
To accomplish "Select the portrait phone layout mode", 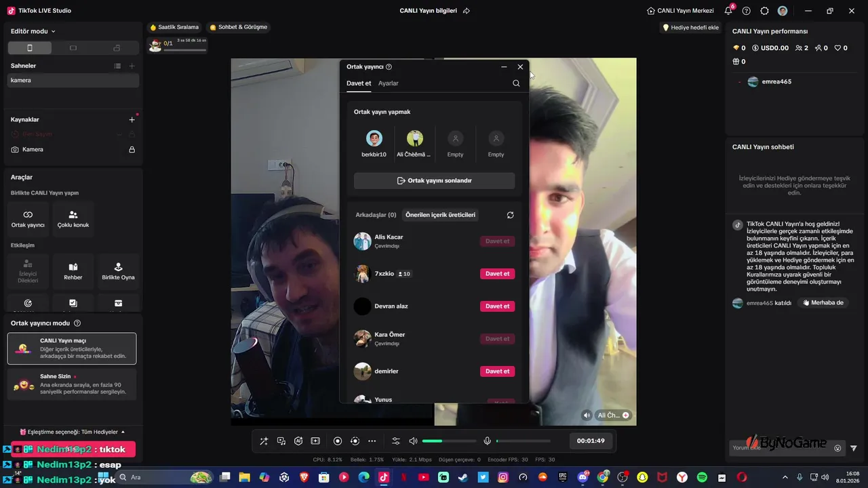I will [29, 48].
